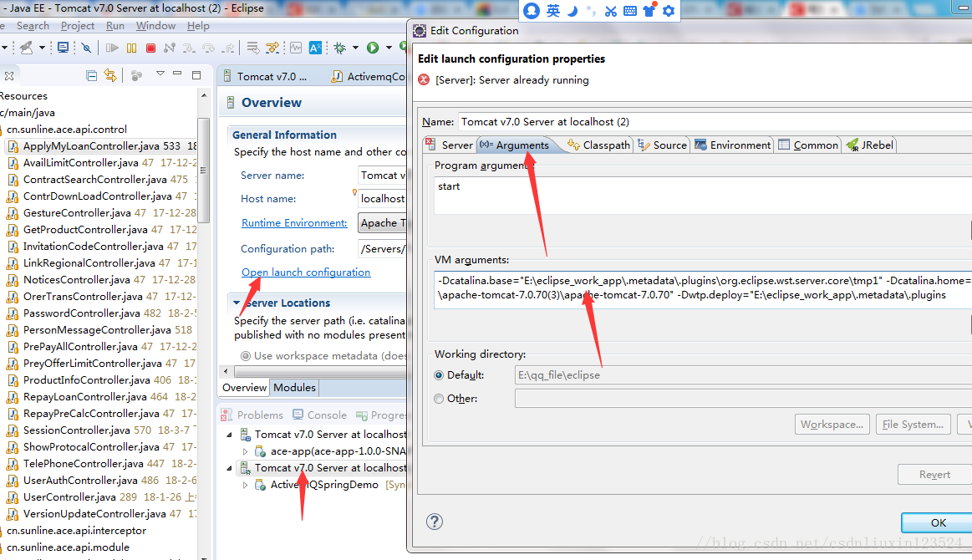This screenshot has height=560, width=972.
Task: Expand the ActivemQSpringDemo module node
Action: pos(246,485)
